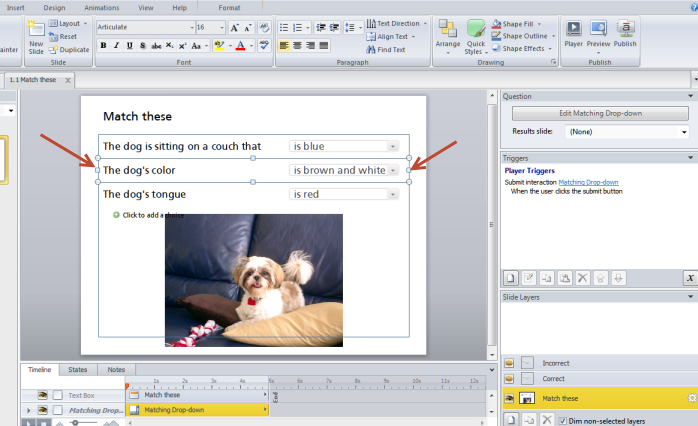The width and height of the screenshot is (698, 426).
Task: Toggle visibility eye for Matching Drop-down row
Action: pyautogui.click(x=43, y=410)
